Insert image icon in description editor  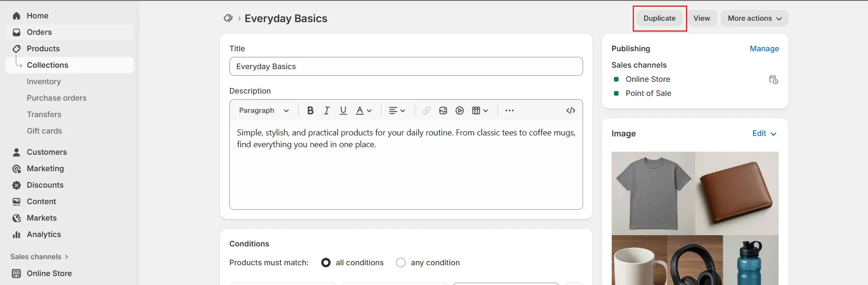click(x=443, y=111)
